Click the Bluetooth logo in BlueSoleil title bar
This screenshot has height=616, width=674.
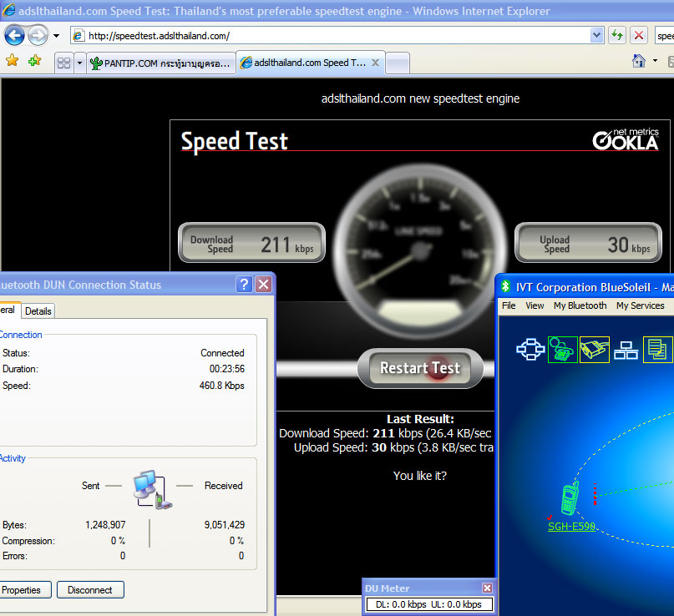[506, 286]
